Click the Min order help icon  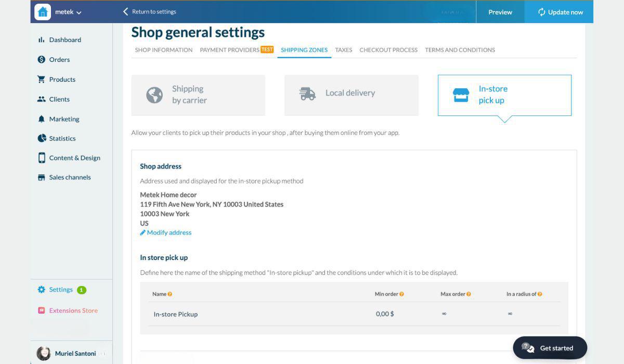[401, 294]
